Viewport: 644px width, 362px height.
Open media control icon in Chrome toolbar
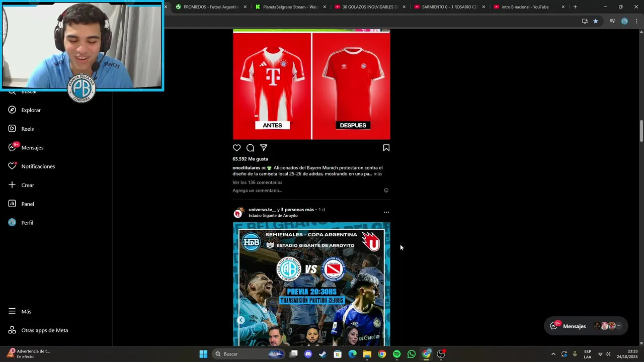point(612,21)
